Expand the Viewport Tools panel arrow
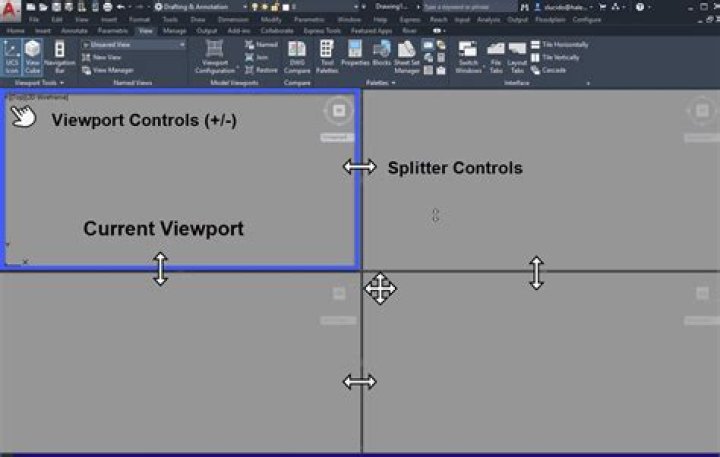The height and width of the screenshot is (457, 720). tap(62, 83)
